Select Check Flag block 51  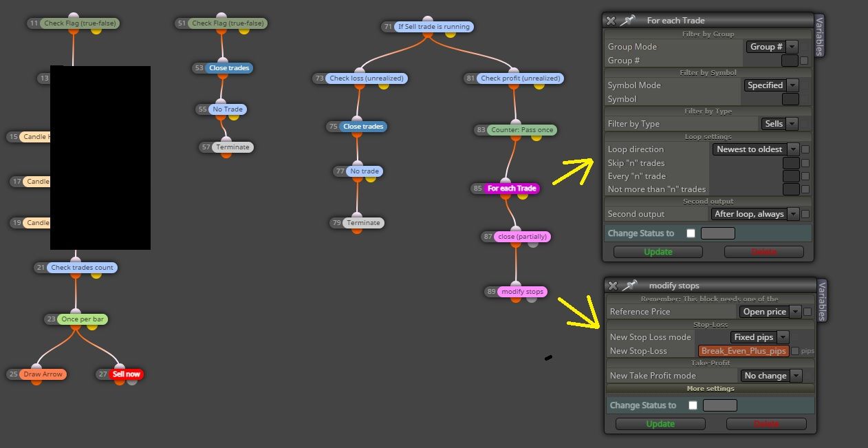pos(228,23)
